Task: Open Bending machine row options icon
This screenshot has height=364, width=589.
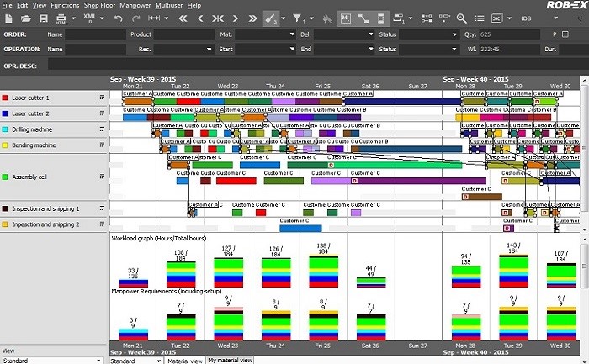Action: pos(102,145)
